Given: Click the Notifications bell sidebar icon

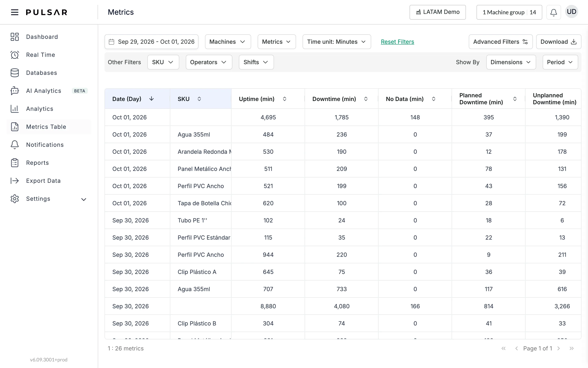Looking at the screenshot, I should click(x=14, y=145).
